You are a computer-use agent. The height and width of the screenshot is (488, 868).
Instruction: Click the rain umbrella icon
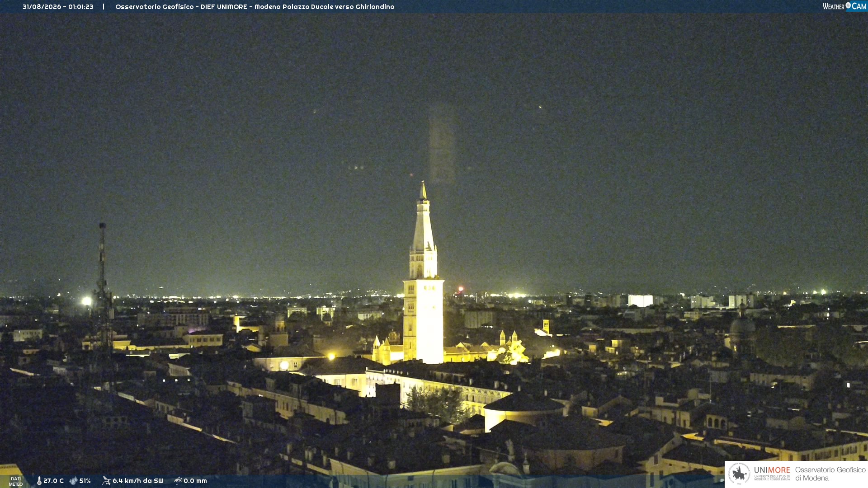pyautogui.click(x=178, y=481)
